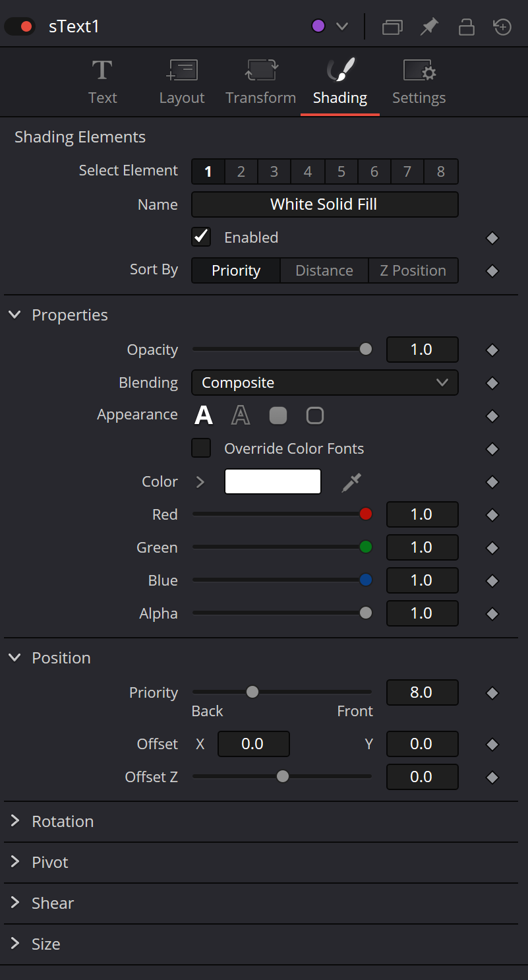The image size is (528, 980).
Task: Expand the Rotation section
Action: pos(15,821)
